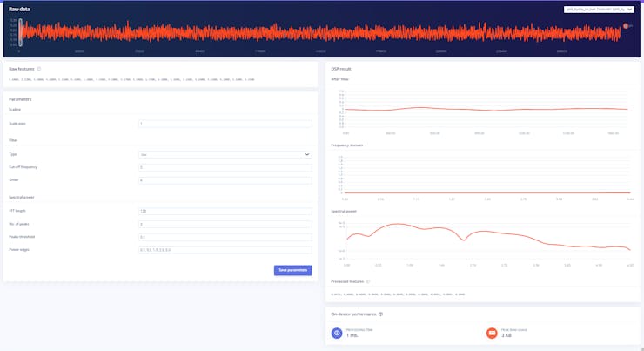Click the Save parameters button
Screen dimensions: 644x351
click(292, 270)
